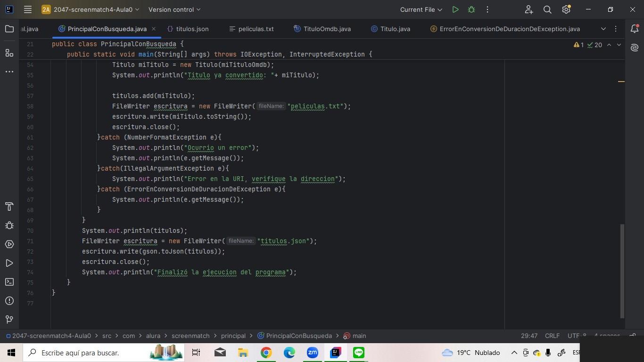Open the weather widget 19°C Nublado
The width and height of the screenshot is (644, 362).
point(471,353)
